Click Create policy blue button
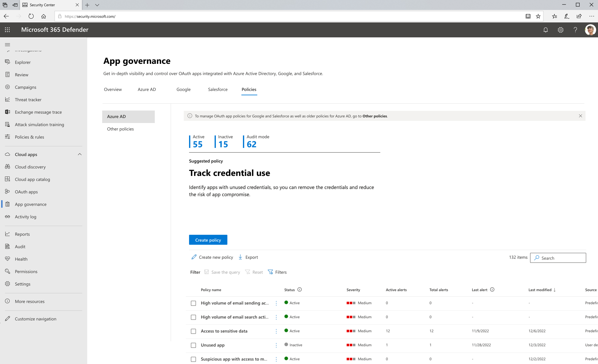Image resolution: width=598 pixels, height=364 pixels. (208, 240)
